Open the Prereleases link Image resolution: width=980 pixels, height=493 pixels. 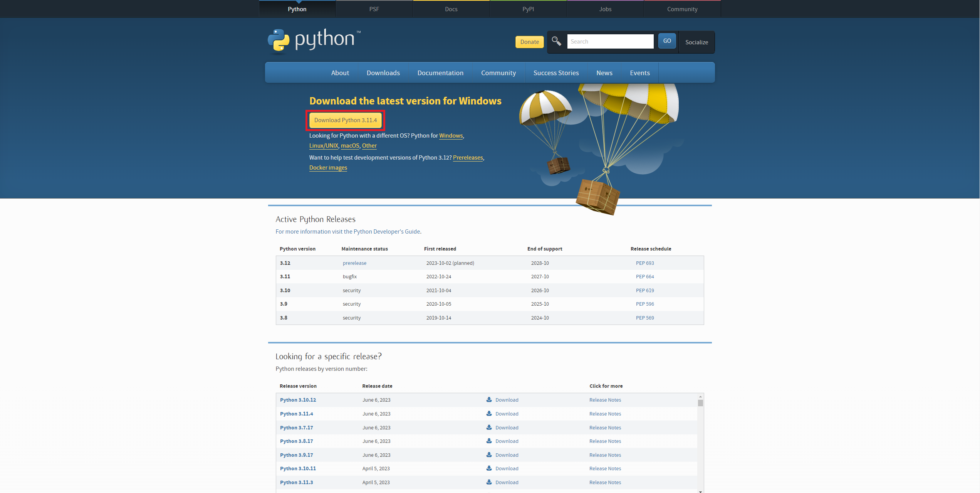tap(468, 158)
